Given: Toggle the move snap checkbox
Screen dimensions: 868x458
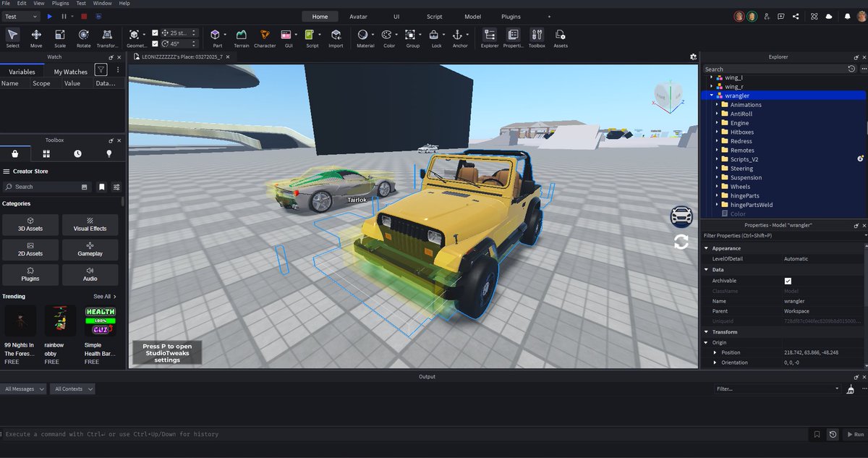Looking at the screenshot, I should [155, 33].
